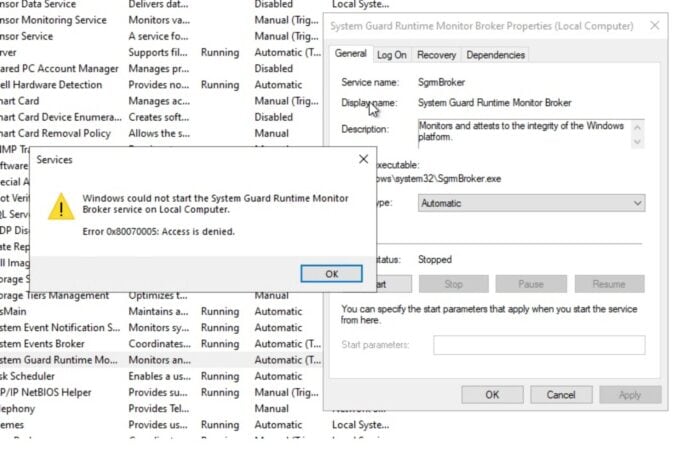Select Task Scheduler service row
The image size is (700, 467).
click(161, 376)
